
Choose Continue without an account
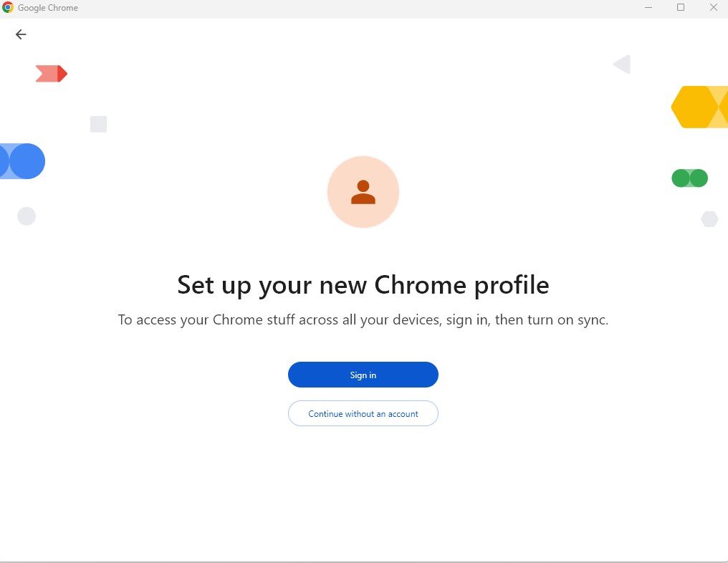tap(363, 413)
